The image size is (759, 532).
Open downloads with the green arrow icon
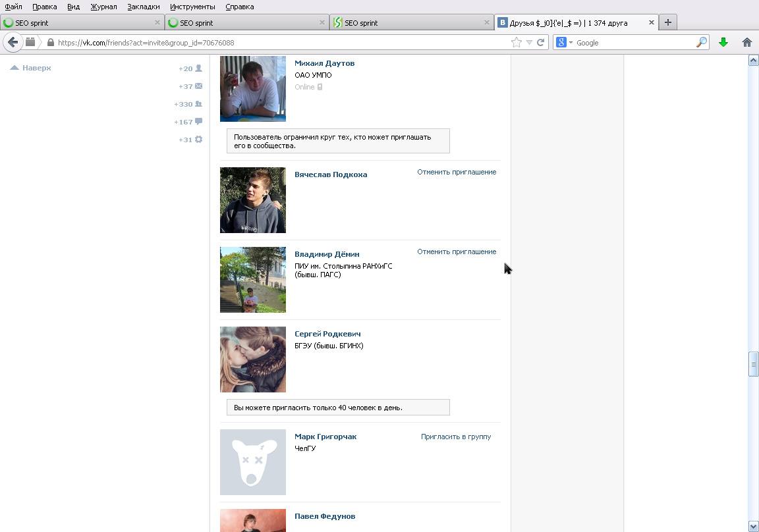pyautogui.click(x=723, y=43)
